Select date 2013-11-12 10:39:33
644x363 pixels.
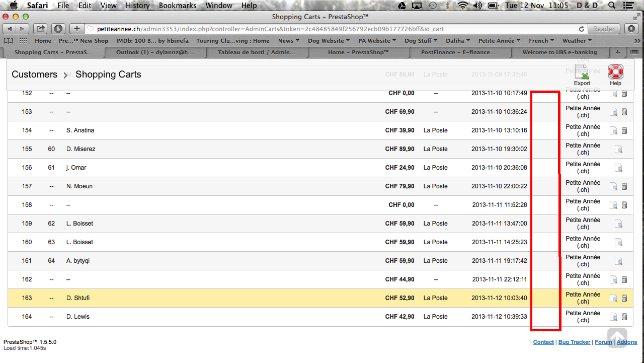pyautogui.click(x=499, y=317)
